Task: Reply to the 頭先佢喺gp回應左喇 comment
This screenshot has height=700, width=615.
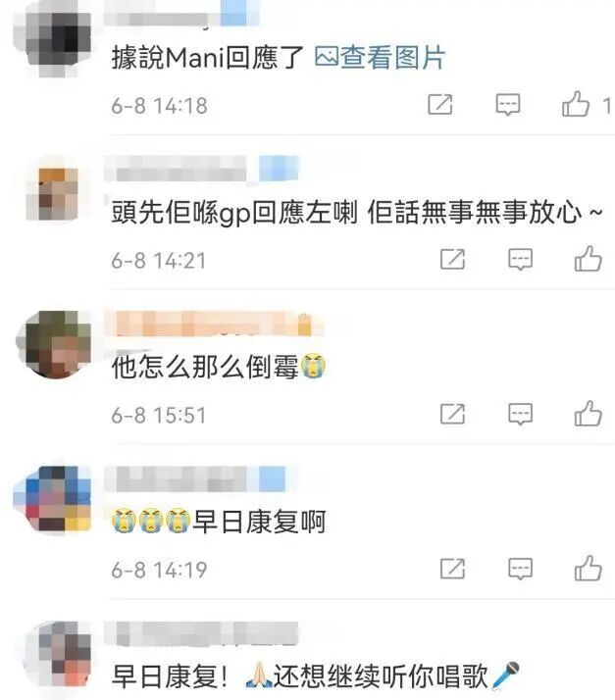Action: [x=521, y=260]
